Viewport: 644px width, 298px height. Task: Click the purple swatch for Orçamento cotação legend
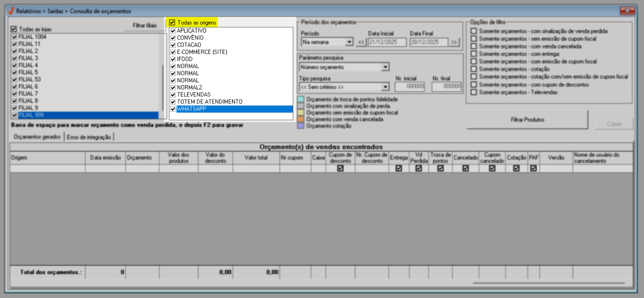coord(301,126)
